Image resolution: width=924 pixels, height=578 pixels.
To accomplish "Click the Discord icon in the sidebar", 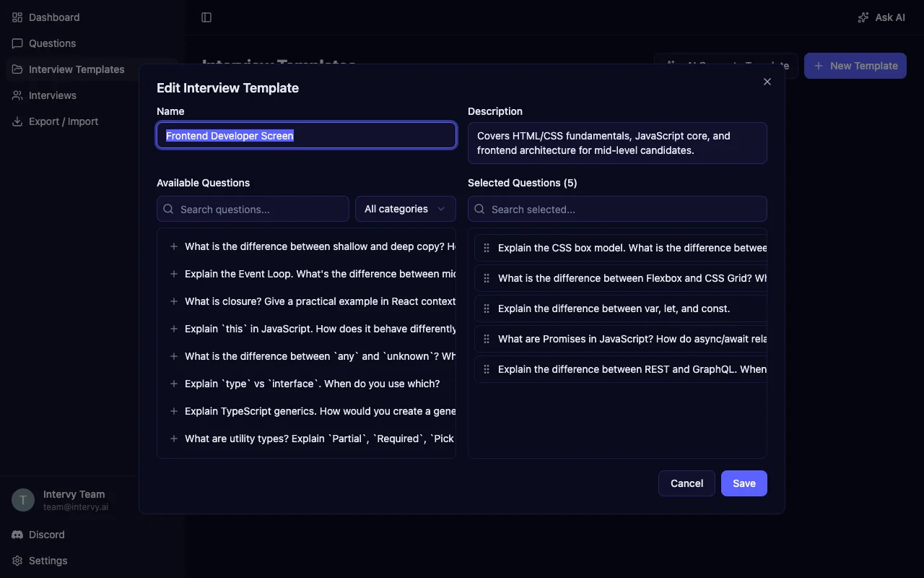I will coord(17,535).
